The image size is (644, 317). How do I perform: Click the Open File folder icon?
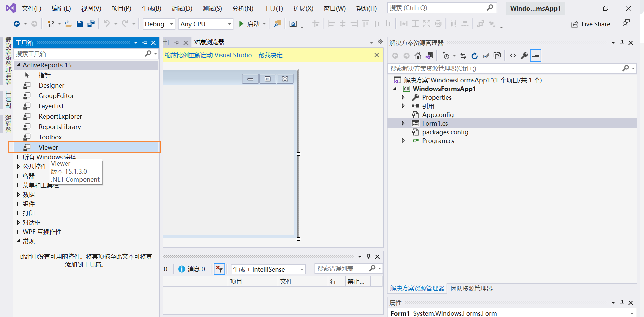68,24
